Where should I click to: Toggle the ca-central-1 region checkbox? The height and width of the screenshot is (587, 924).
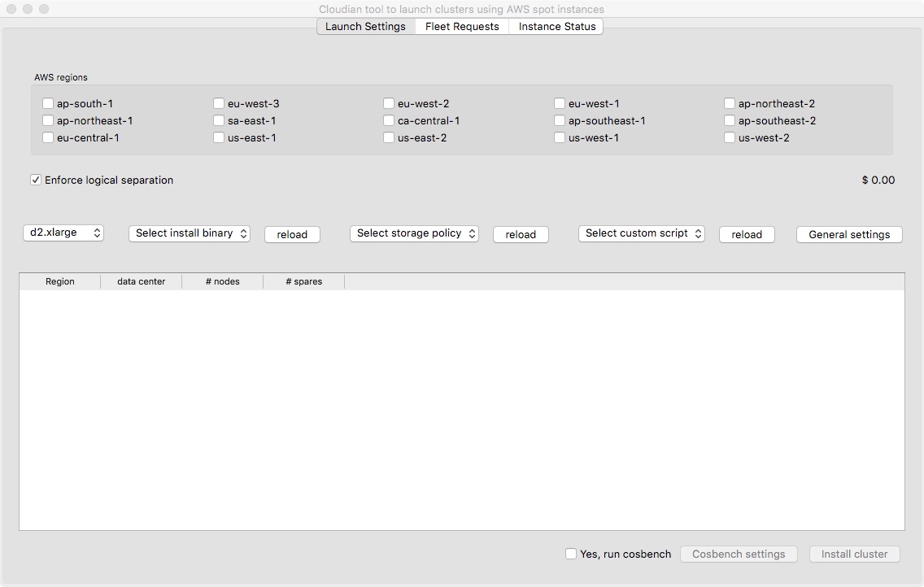389,120
